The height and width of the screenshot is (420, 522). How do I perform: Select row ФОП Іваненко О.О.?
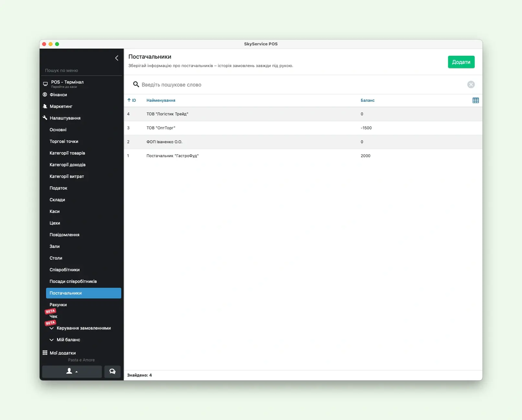coord(303,142)
